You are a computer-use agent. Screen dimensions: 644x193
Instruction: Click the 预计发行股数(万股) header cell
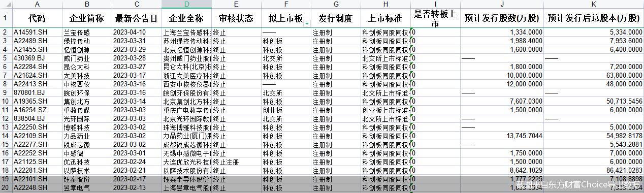coord(502,18)
